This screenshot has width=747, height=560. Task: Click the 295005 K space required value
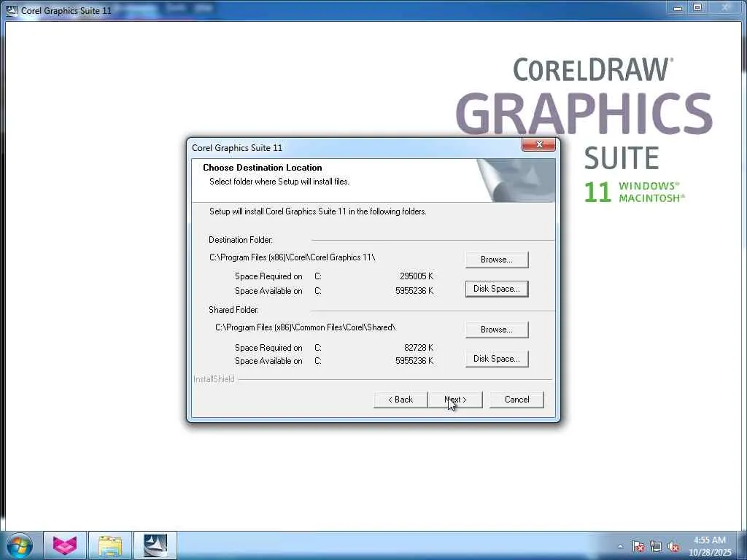(x=417, y=276)
